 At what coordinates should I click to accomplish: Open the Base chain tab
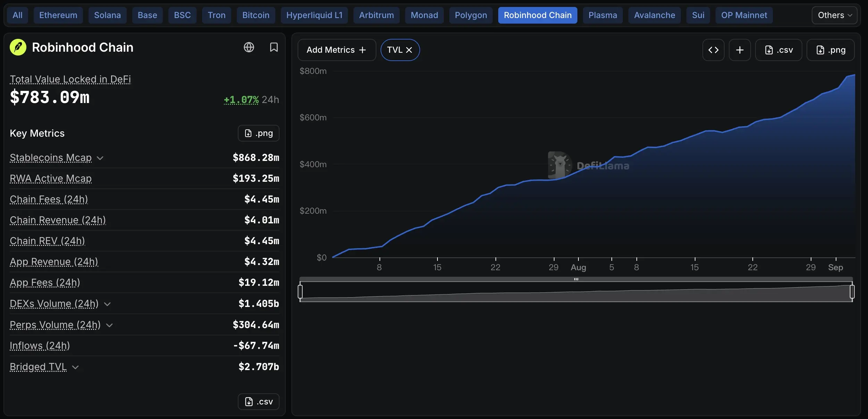click(x=148, y=15)
